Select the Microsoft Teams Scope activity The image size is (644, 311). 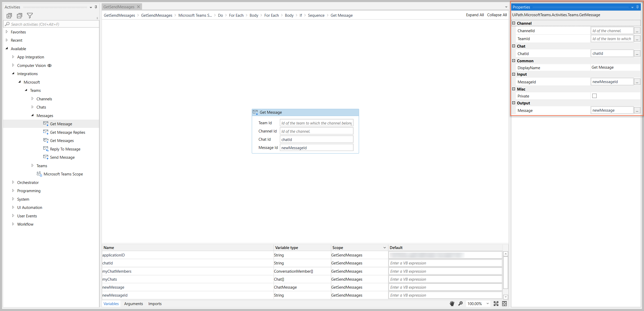(63, 174)
